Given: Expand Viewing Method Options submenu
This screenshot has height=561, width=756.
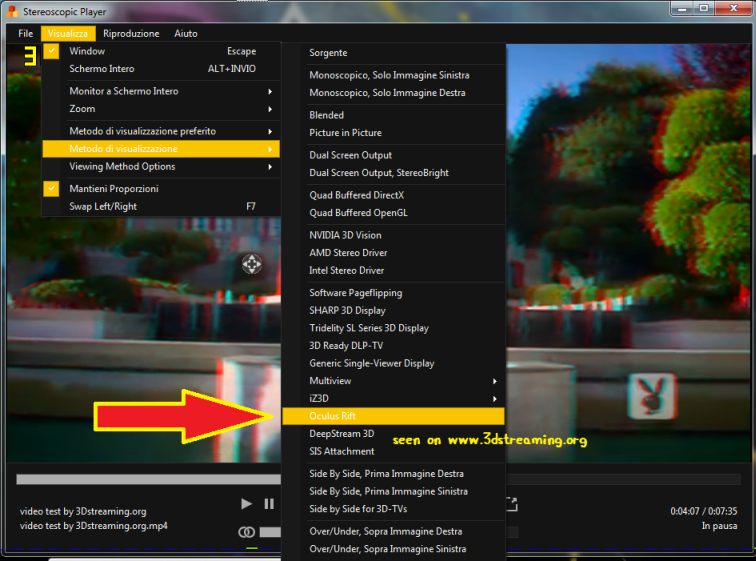Looking at the screenshot, I should (161, 167).
